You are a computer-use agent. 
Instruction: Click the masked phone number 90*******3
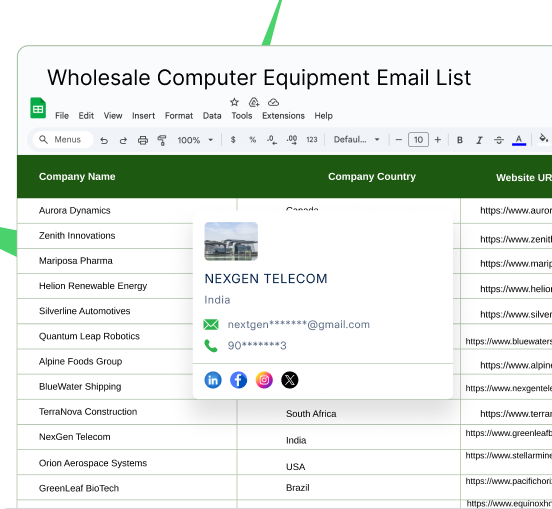coord(257,346)
